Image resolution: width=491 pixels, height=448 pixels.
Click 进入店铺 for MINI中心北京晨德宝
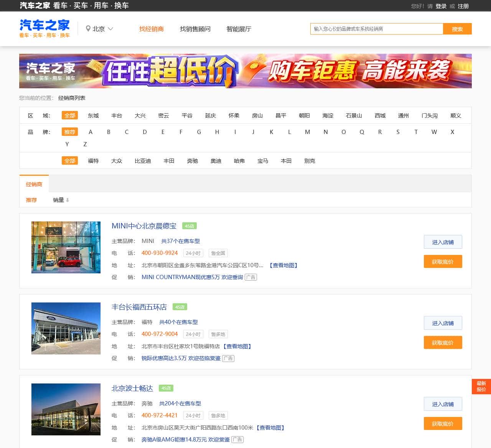[x=443, y=242]
